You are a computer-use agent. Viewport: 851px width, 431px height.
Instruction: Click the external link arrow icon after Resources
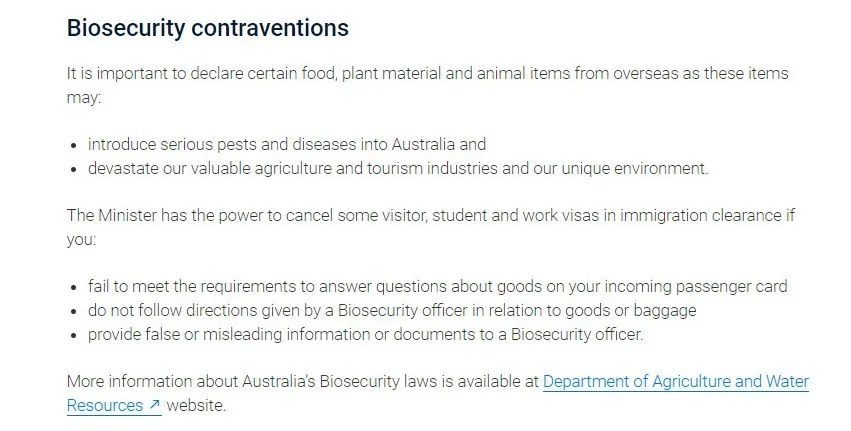tap(155, 404)
